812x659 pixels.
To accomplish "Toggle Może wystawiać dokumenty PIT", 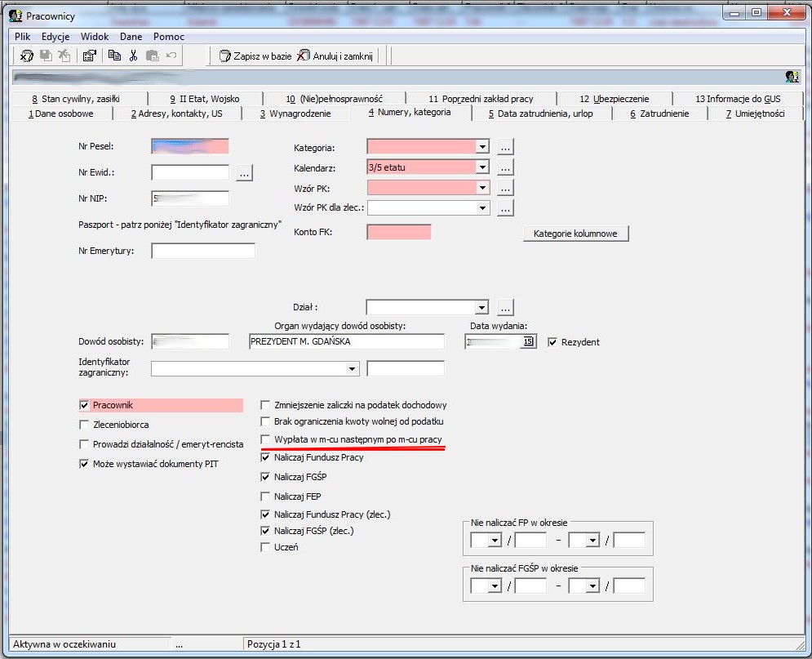I will [84, 464].
